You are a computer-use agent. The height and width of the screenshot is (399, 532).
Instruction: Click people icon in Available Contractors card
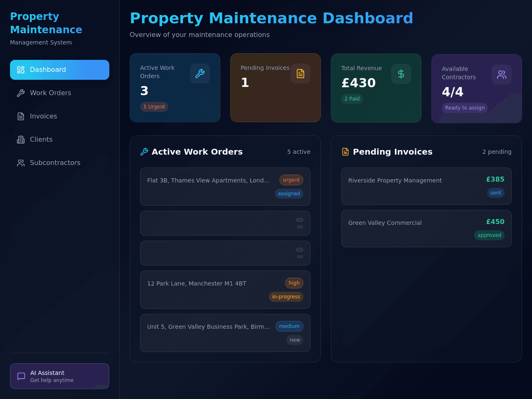coord(502,75)
